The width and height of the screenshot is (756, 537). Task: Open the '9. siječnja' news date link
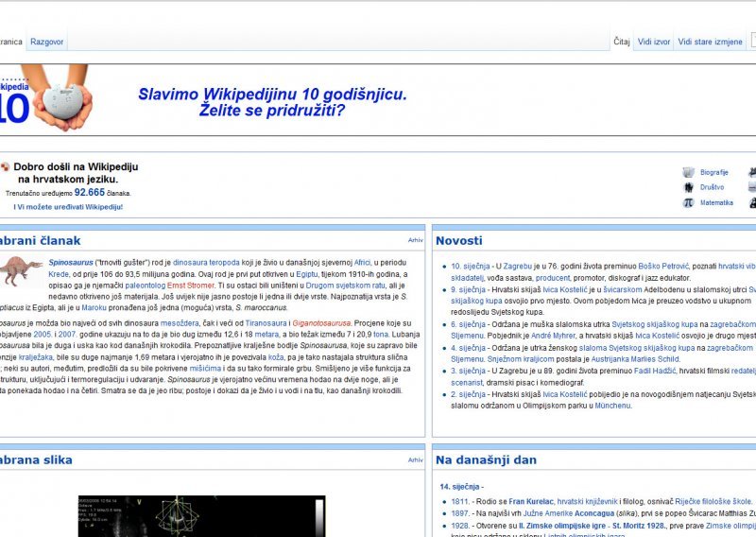[468, 289]
